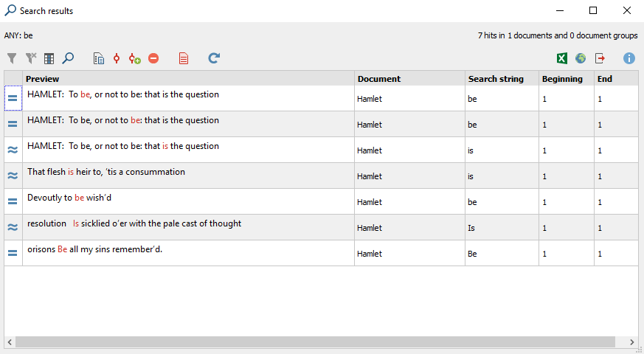Open results as HTML globe icon

click(581, 58)
